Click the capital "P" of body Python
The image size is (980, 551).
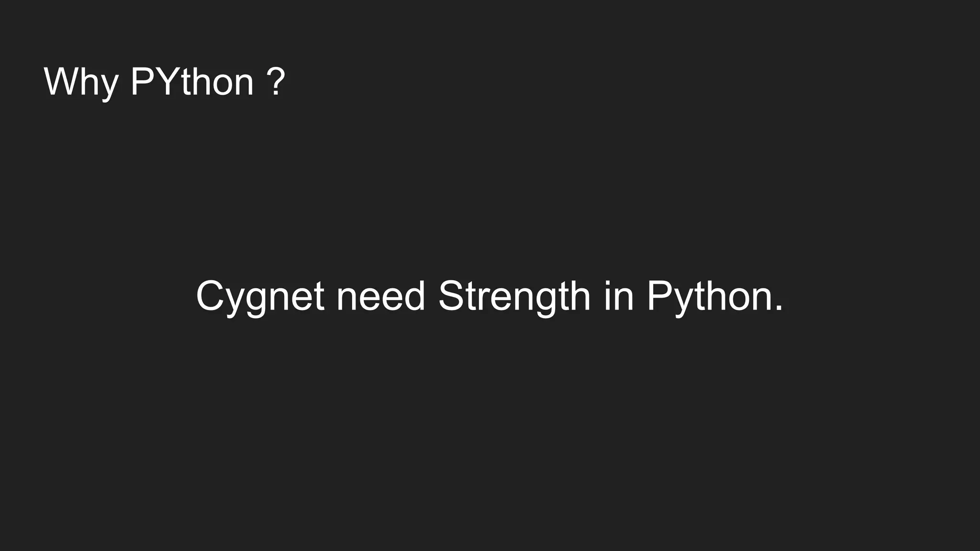pyautogui.click(x=660, y=296)
